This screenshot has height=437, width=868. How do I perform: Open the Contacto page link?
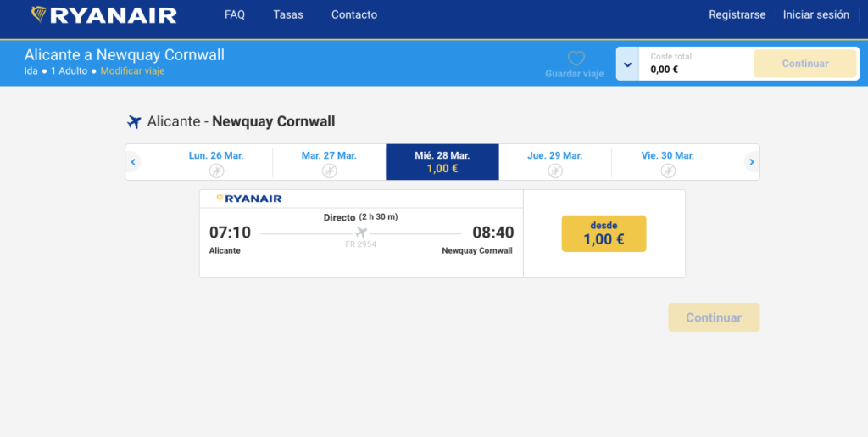click(x=354, y=14)
